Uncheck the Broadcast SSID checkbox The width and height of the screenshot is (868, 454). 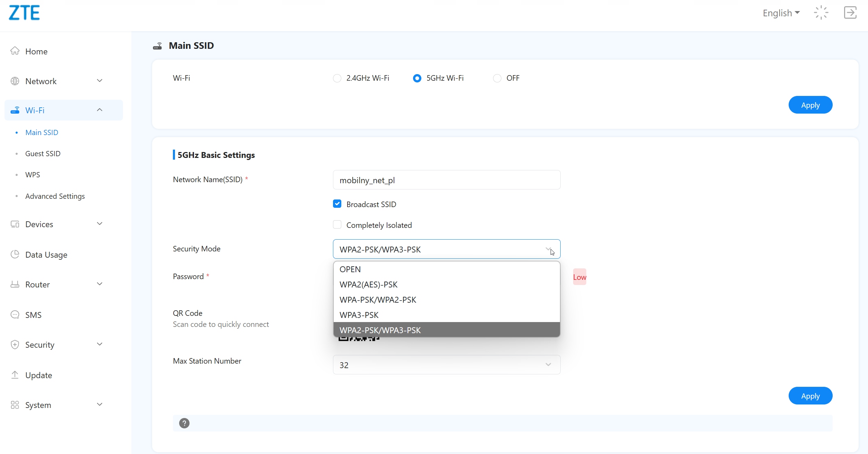337,204
